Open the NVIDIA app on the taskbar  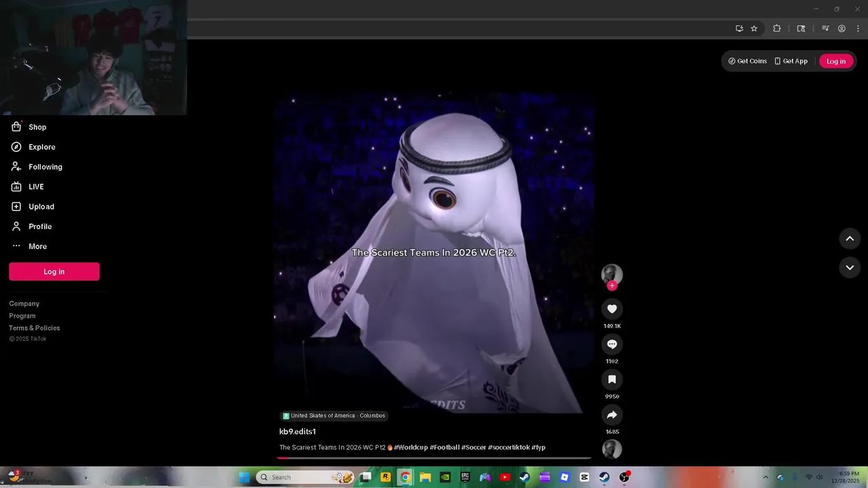(445, 477)
